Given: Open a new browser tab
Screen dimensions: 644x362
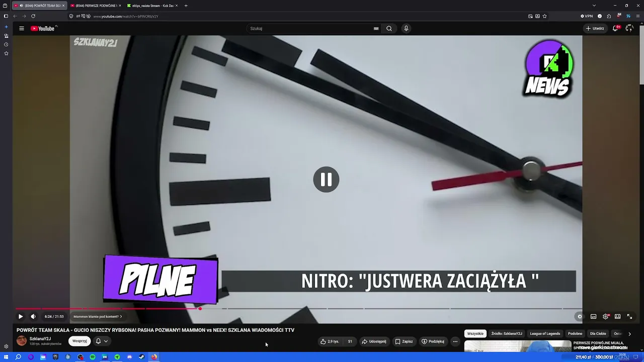Looking at the screenshot, I should (186, 6).
